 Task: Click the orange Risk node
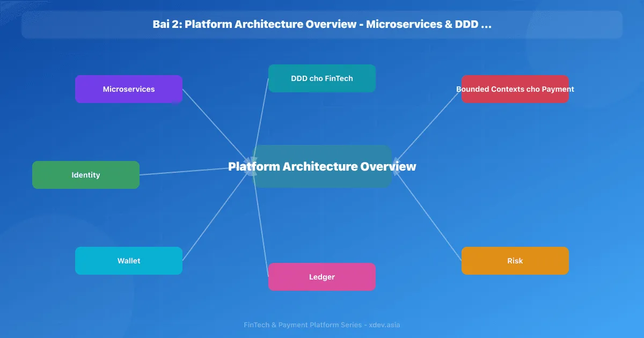515,261
